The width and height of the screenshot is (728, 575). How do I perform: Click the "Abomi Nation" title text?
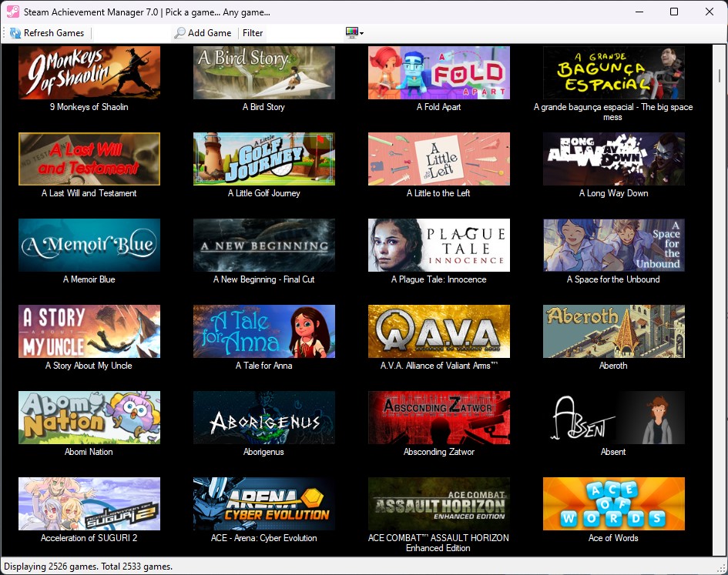tap(89, 452)
